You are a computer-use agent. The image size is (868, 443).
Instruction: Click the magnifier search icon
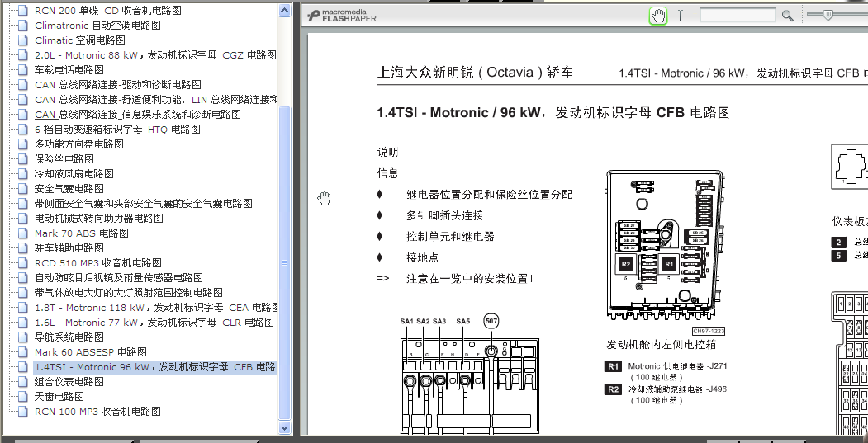pyautogui.click(x=787, y=16)
